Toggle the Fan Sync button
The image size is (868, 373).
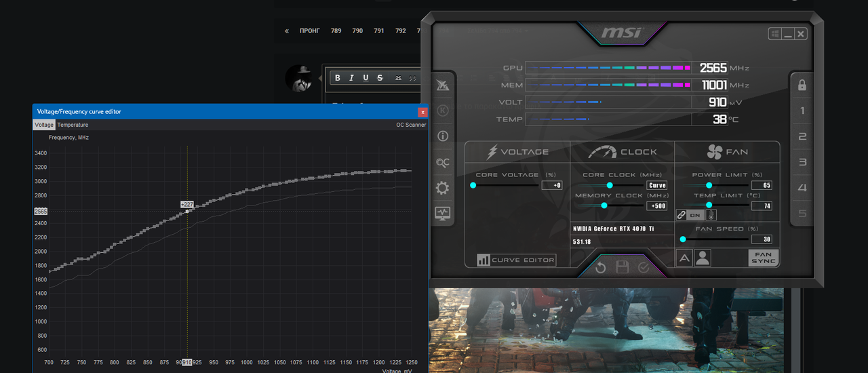764,258
